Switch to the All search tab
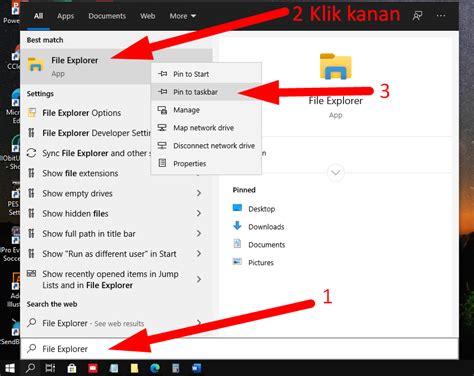This screenshot has width=474, height=376. point(38,16)
